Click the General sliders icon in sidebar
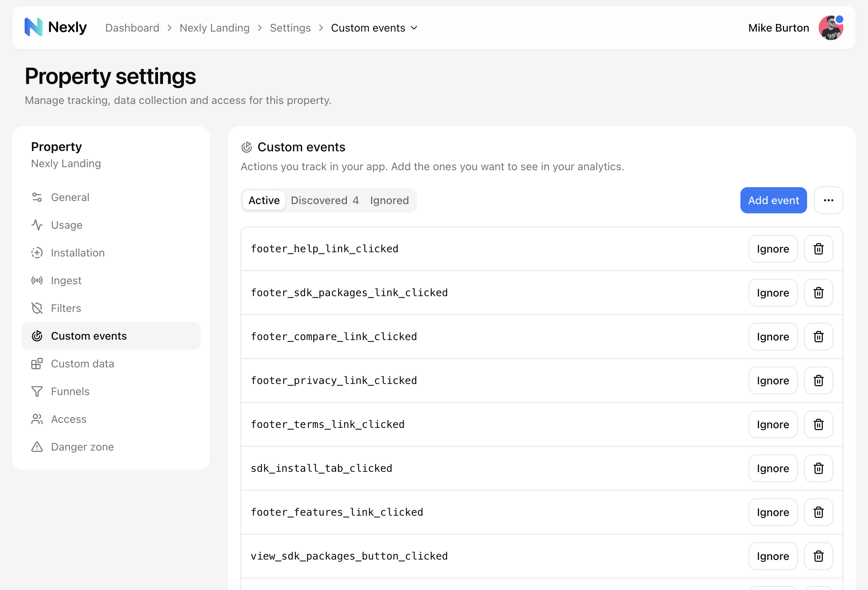This screenshot has height=590, width=868. click(37, 197)
